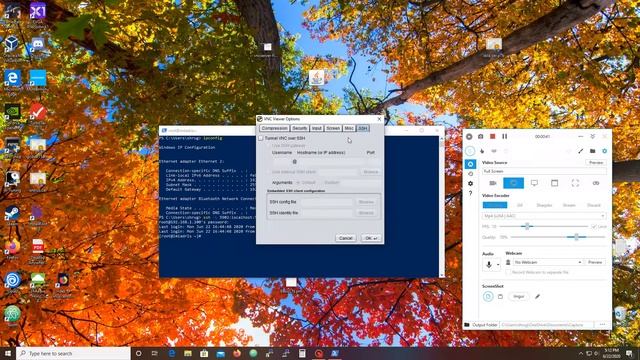The width and height of the screenshot is (640, 360).
Task: Click Cancel in VNC Viewer Options
Action: [x=345, y=238]
